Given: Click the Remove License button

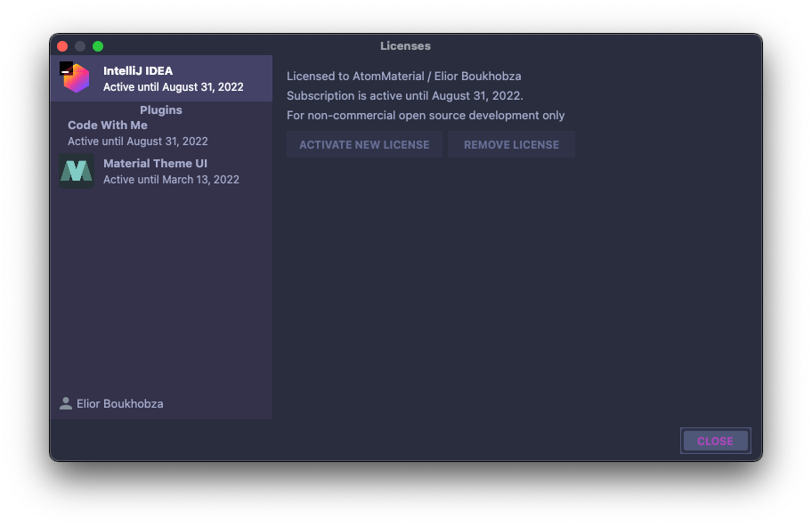Looking at the screenshot, I should pos(511,144).
